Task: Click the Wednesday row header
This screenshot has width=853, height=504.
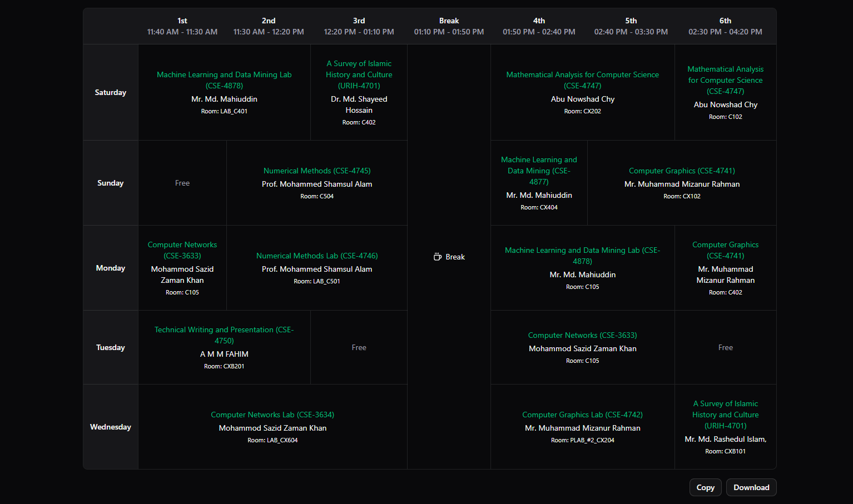Action: (111, 427)
